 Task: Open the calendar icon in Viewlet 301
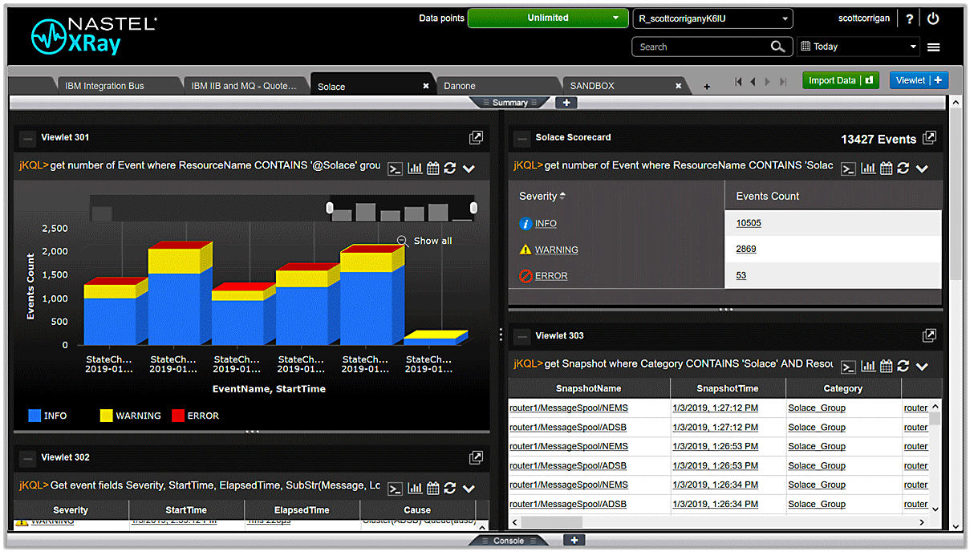pyautogui.click(x=433, y=168)
